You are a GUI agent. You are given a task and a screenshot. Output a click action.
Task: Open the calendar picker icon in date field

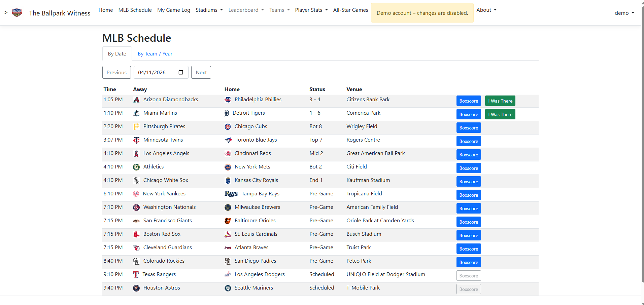(x=181, y=72)
